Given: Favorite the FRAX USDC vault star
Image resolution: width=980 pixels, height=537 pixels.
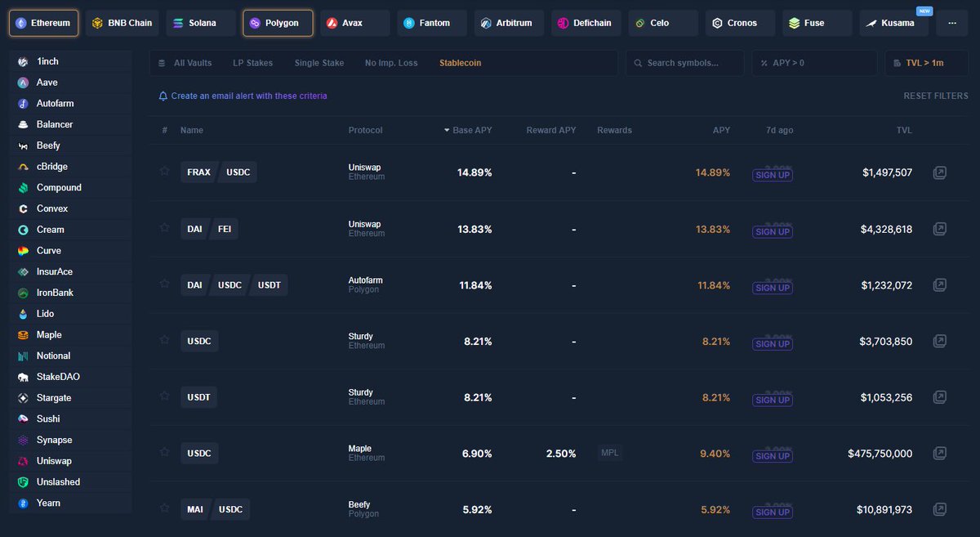Looking at the screenshot, I should point(164,171).
